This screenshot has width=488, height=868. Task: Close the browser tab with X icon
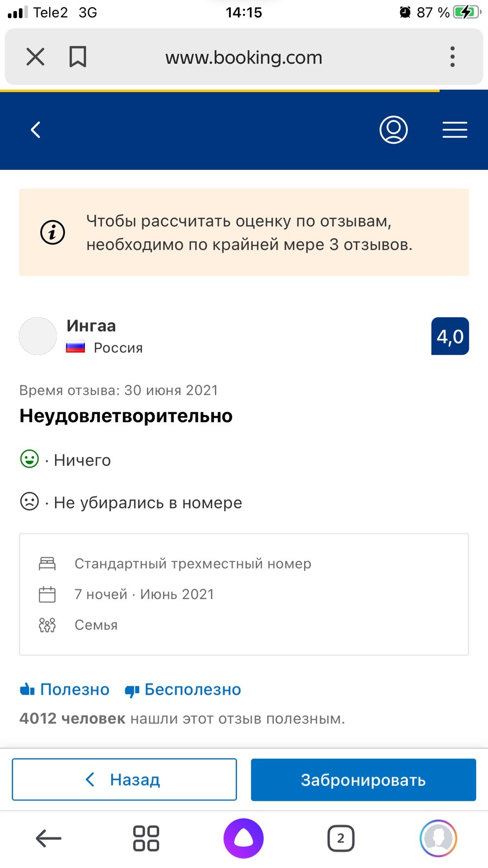(x=35, y=57)
